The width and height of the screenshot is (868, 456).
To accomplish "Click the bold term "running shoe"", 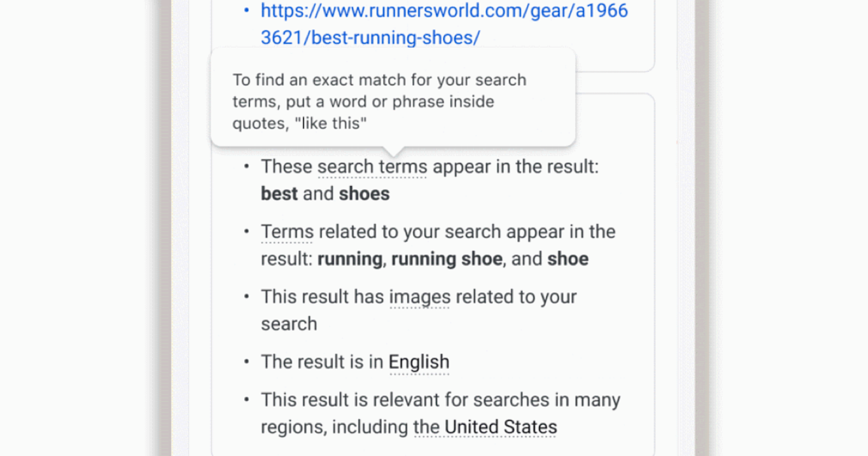I will pyautogui.click(x=446, y=259).
